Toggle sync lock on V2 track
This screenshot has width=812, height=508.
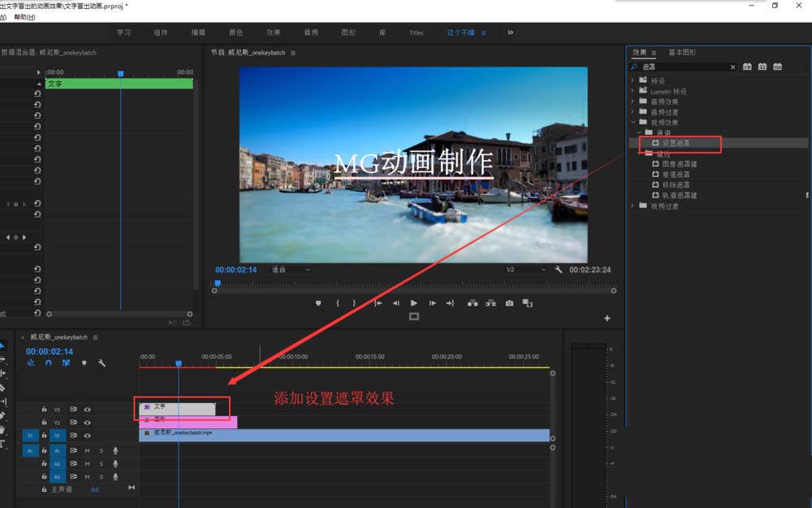click(73, 423)
